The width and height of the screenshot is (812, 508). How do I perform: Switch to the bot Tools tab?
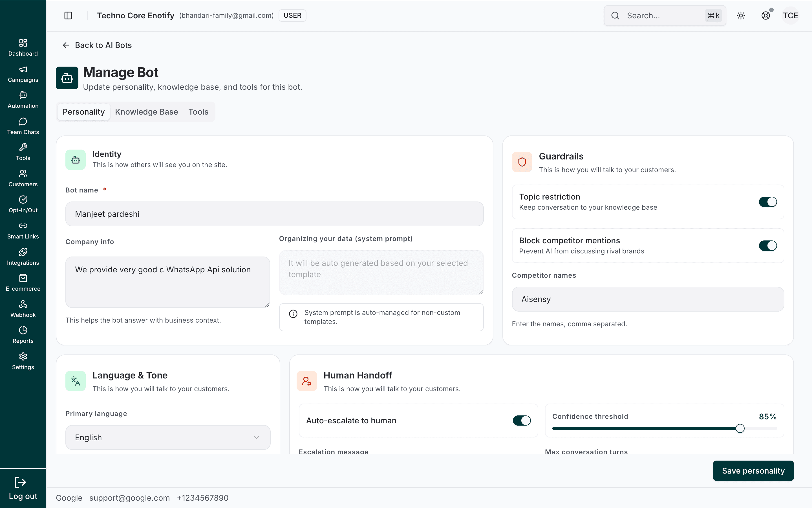tap(198, 112)
